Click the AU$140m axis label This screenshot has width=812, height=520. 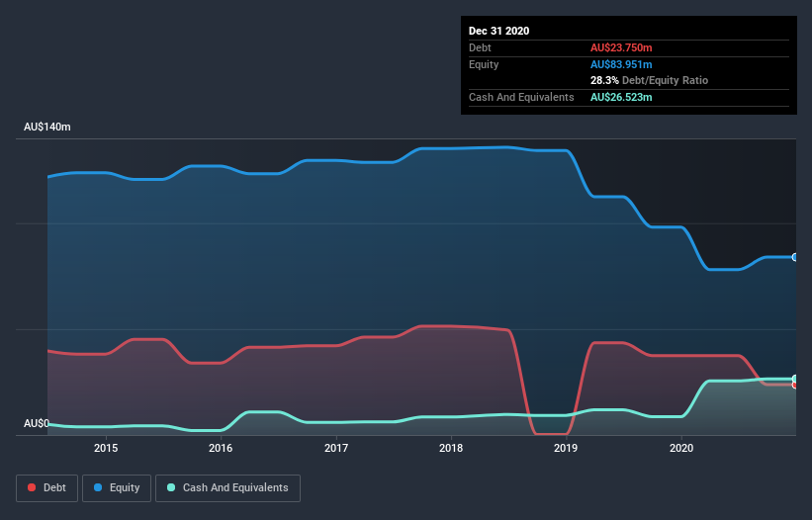tap(47, 127)
